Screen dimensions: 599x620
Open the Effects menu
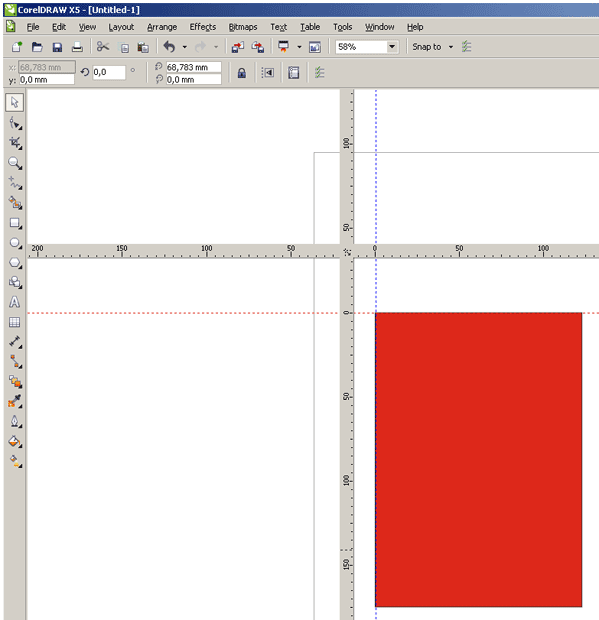click(203, 27)
